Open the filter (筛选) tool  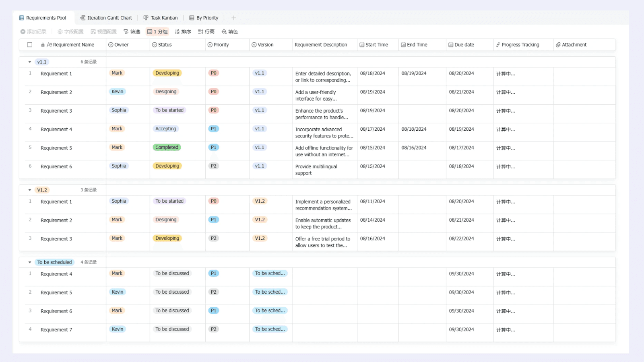click(132, 32)
